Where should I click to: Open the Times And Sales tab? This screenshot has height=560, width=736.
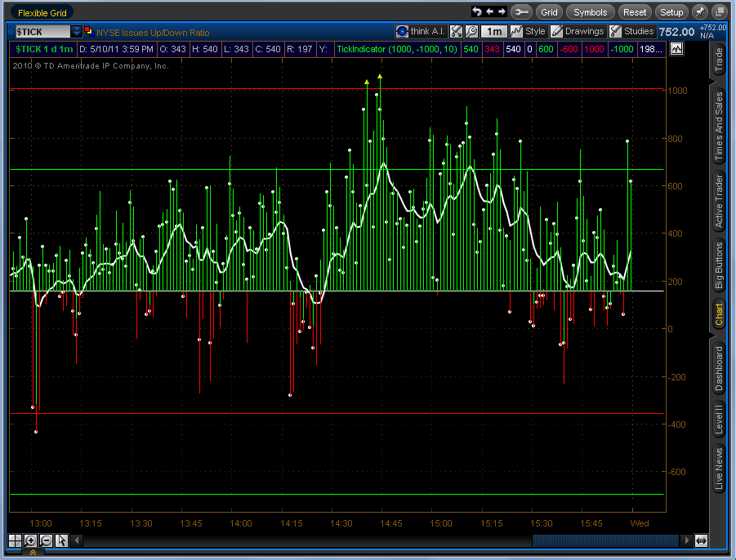719,127
